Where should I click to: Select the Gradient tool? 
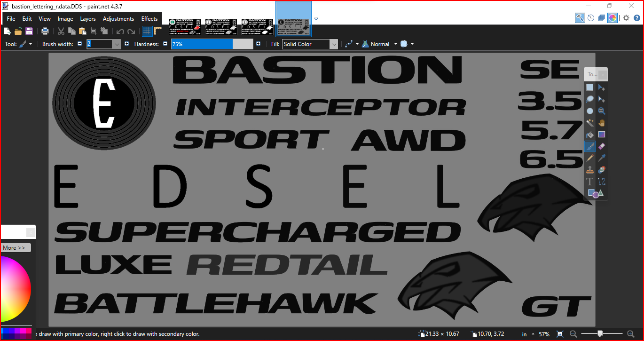coord(602,134)
